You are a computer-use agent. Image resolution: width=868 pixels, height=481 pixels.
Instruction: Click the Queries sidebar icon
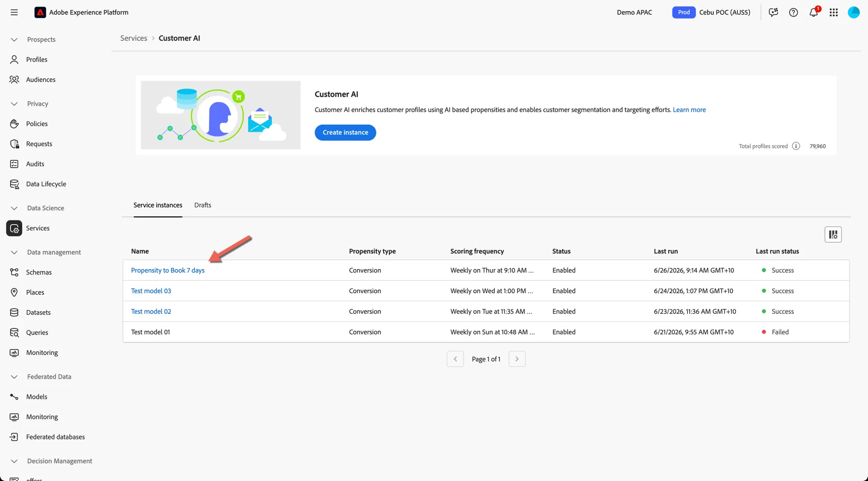tap(15, 332)
